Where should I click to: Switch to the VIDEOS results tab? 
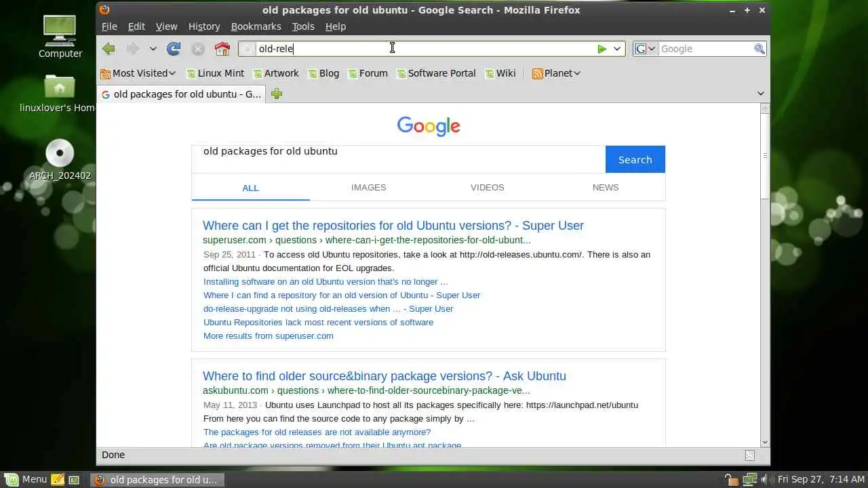[x=488, y=187]
